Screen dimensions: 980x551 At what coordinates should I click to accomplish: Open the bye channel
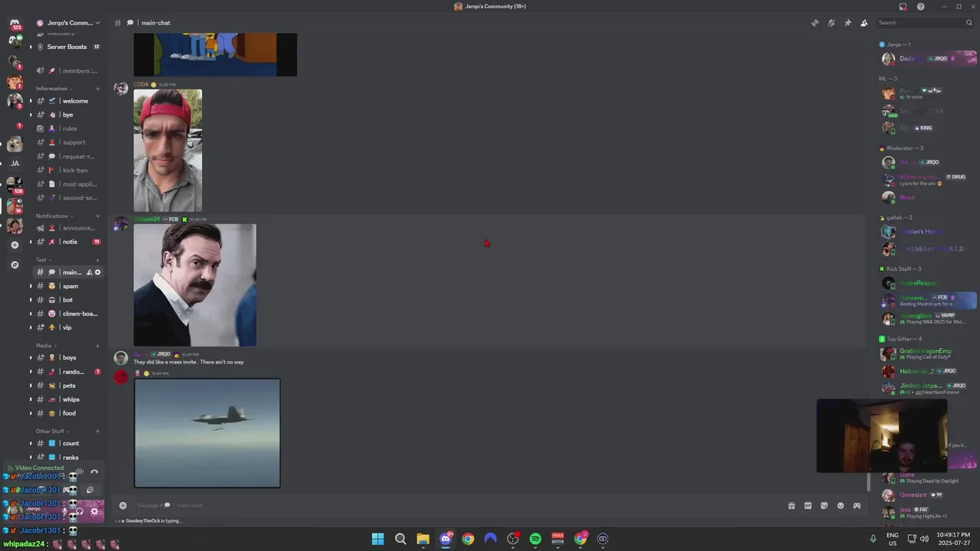click(x=67, y=115)
